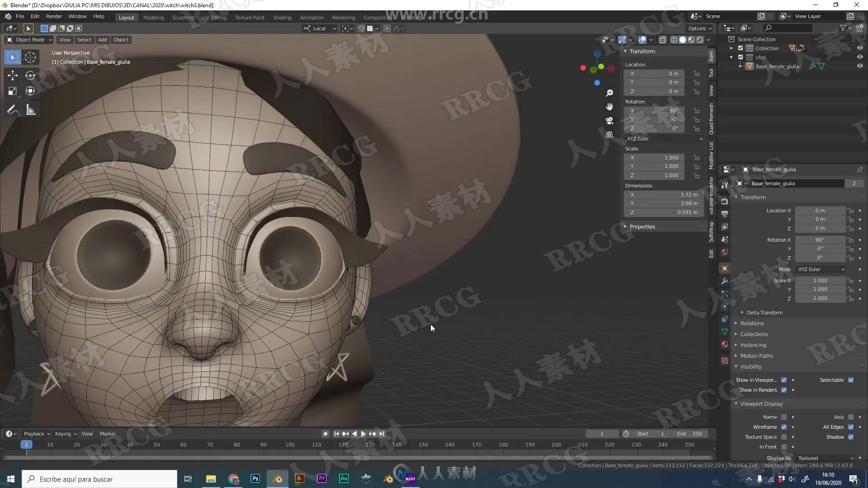This screenshot has width=868, height=488.
Task: Switch to rendered viewport shading
Action: [700, 40]
